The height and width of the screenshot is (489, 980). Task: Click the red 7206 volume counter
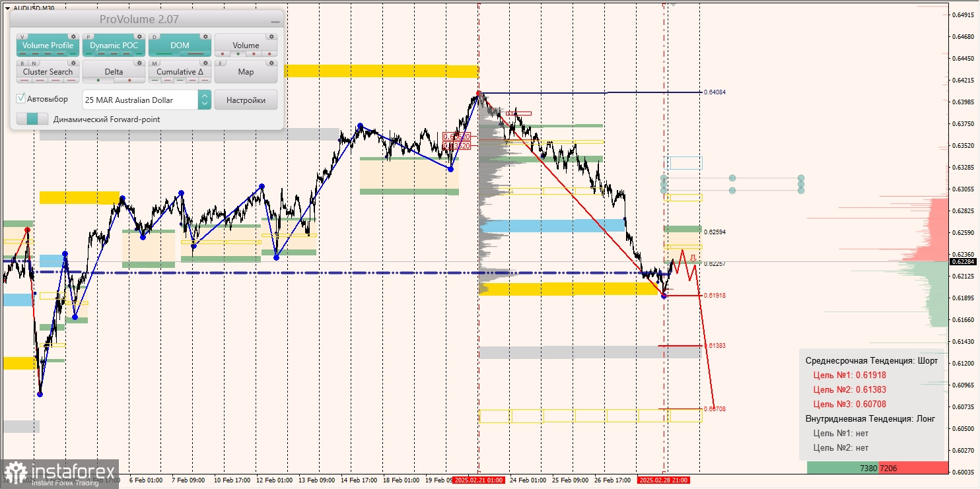tap(913, 468)
